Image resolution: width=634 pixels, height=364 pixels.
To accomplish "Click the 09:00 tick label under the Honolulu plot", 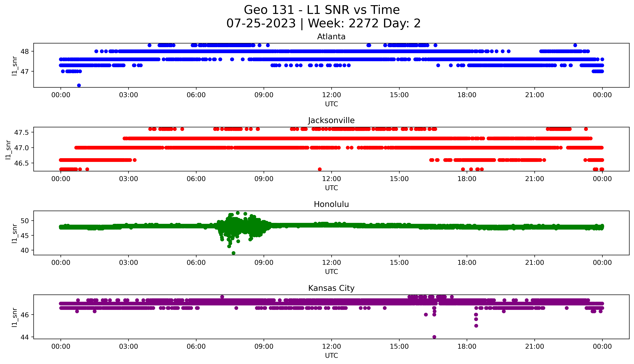I will tap(264, 262).
